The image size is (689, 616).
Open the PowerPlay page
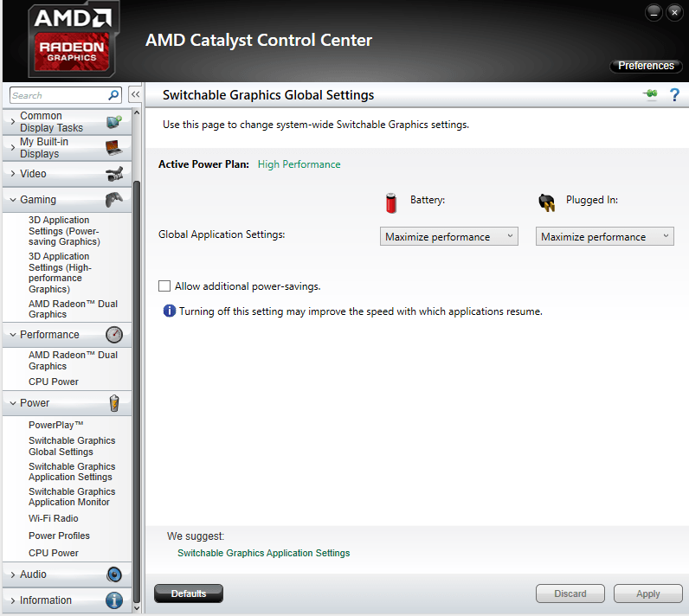(55, 425)
